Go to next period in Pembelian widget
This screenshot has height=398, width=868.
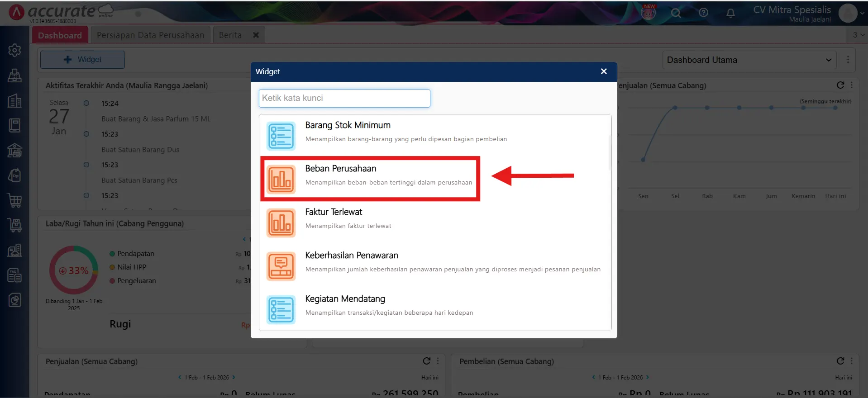click(x=648, y=377)
